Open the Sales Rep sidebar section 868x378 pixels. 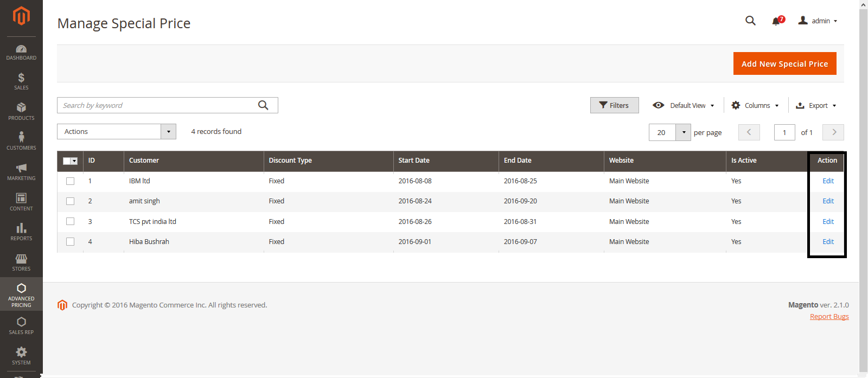[21, 326]
